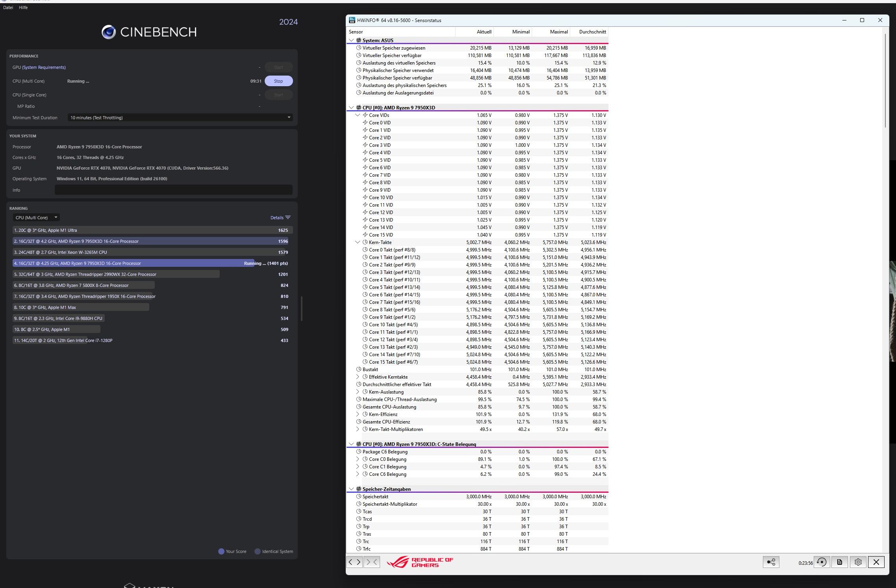This screenshot has height=588, width=896.
Task: Click the Details filter icon in Ranking
Action: (288, 218)
